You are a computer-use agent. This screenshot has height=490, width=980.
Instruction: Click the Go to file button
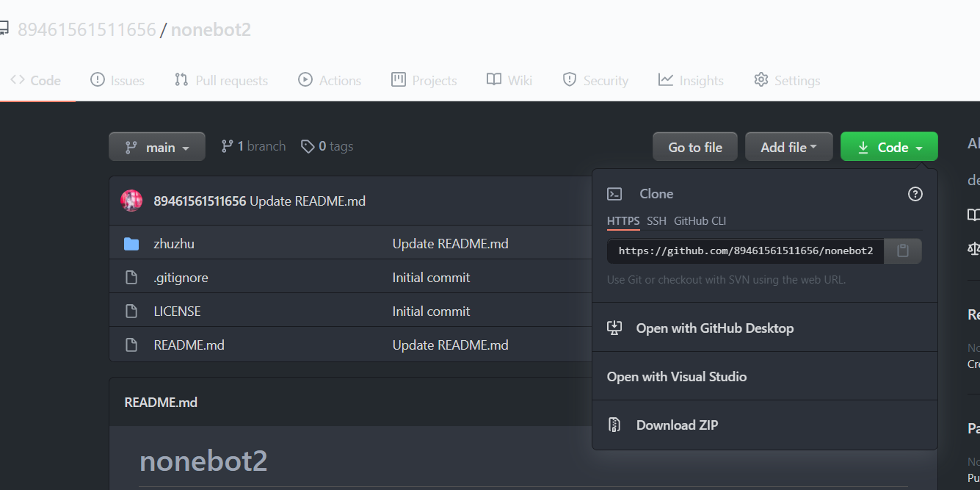tap(695, 147)
